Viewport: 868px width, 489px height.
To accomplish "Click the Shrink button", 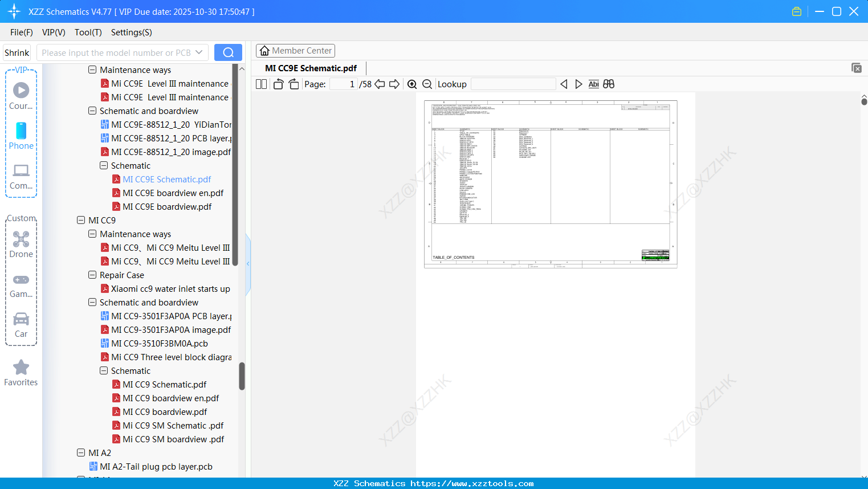I will [17, 52].
